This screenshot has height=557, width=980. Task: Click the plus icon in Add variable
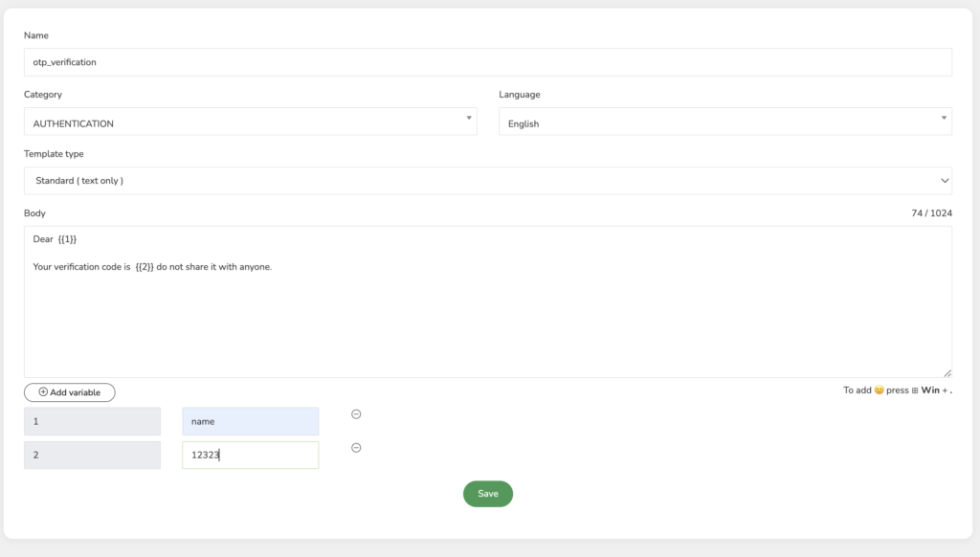[43, 392]
